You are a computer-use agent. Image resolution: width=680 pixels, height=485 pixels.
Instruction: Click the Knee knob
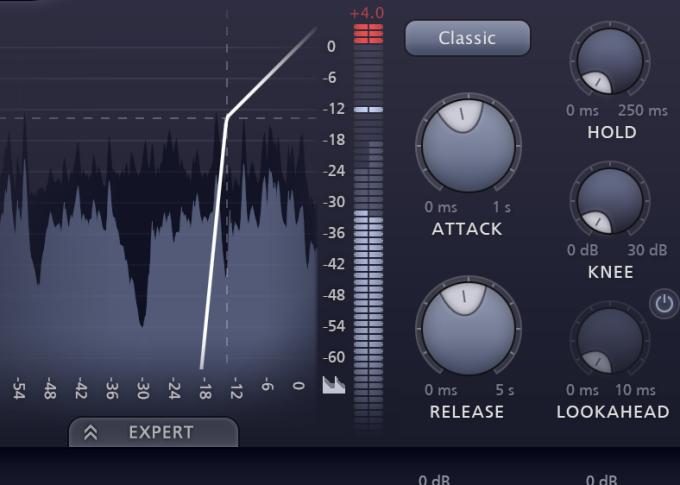[x=610, y=201]
